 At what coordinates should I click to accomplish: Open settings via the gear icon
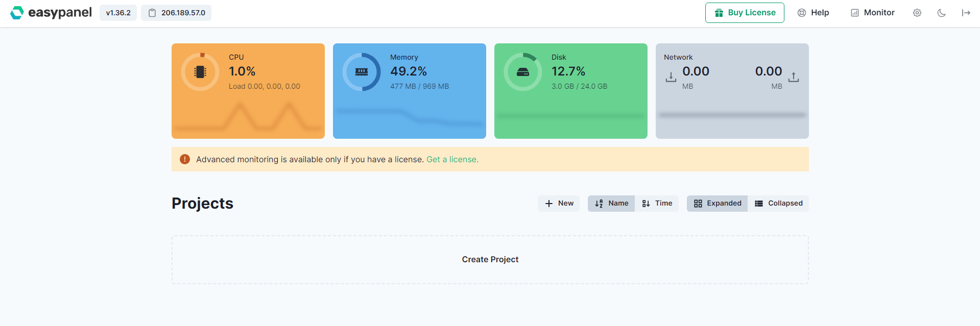click(917, 13)
